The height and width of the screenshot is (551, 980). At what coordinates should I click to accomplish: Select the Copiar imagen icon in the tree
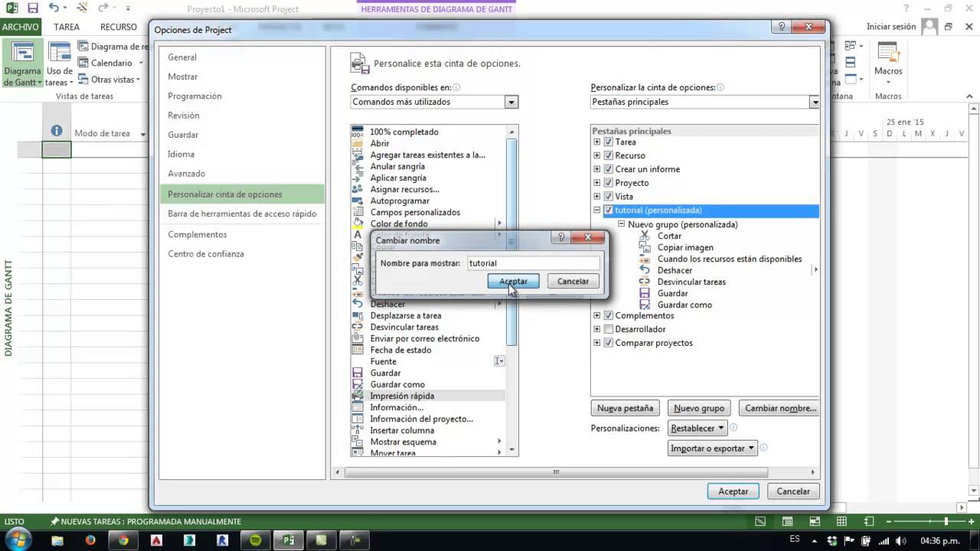(x=645, y=247)
